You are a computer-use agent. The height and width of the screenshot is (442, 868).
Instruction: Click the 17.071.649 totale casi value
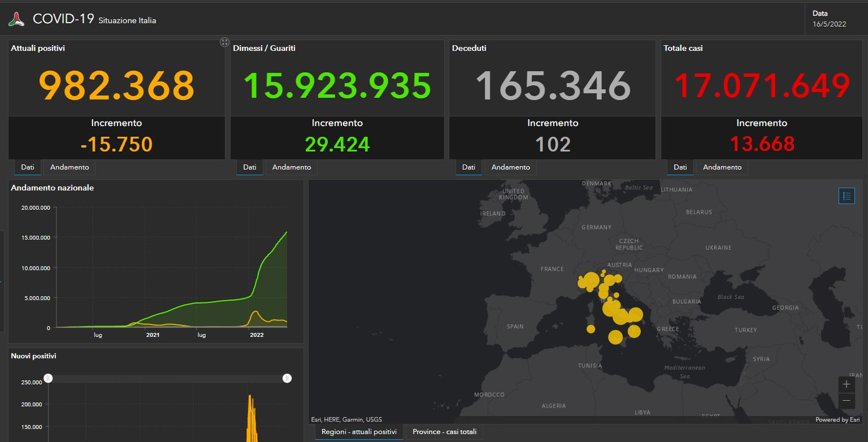[x=762, y=85]
